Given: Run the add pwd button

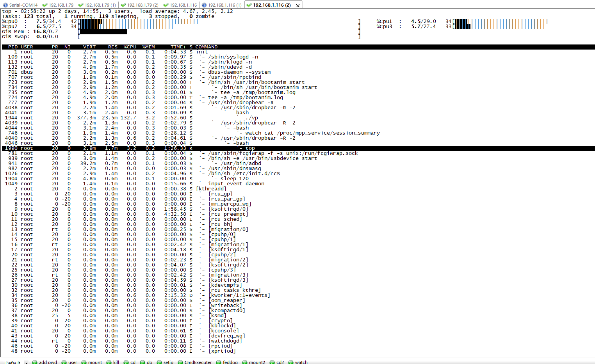Looking at the screenshot, I should point(45,362).
